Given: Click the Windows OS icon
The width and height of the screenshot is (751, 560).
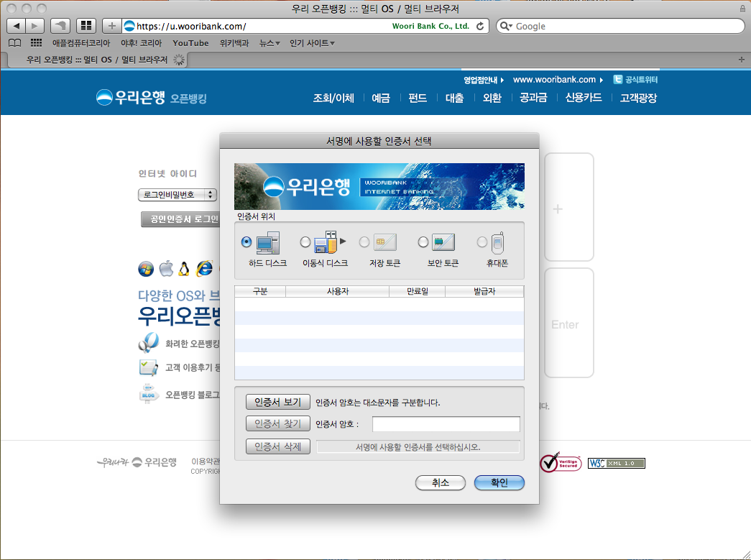Looking at the screenshot, I should pos(146,269).
